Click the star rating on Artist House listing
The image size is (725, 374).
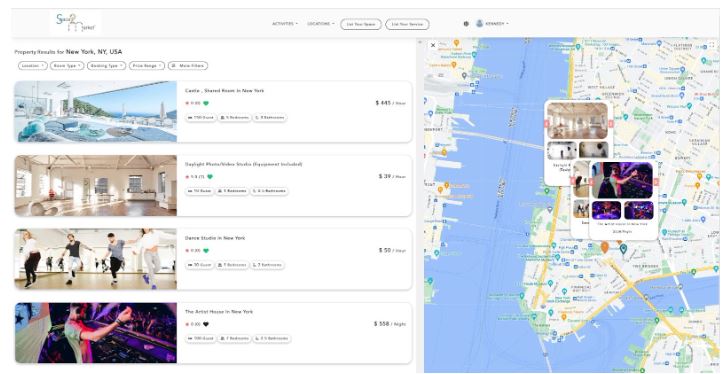click(x=193, y=324)
